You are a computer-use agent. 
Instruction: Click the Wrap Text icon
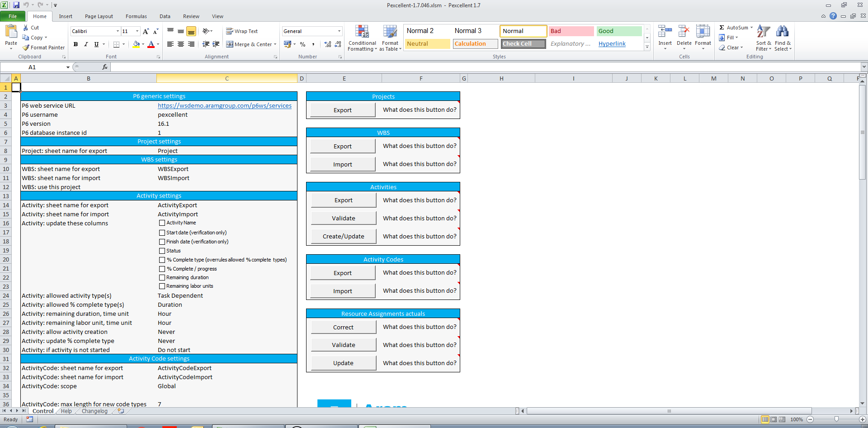click(230, 31)
